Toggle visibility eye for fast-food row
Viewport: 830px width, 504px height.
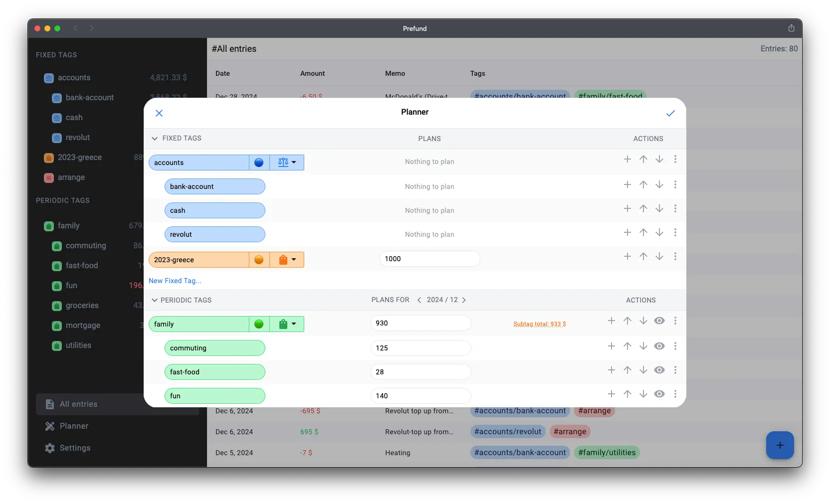659,370
